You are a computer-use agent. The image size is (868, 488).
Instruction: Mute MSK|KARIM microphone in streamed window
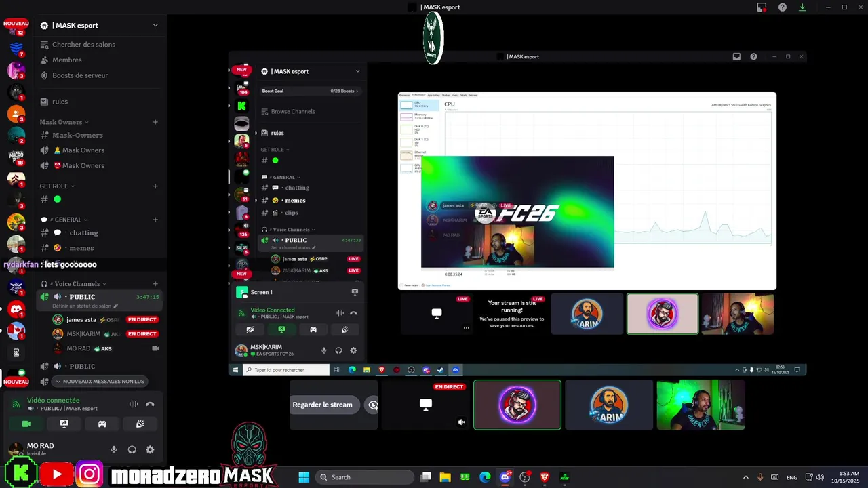pos(323,350)
